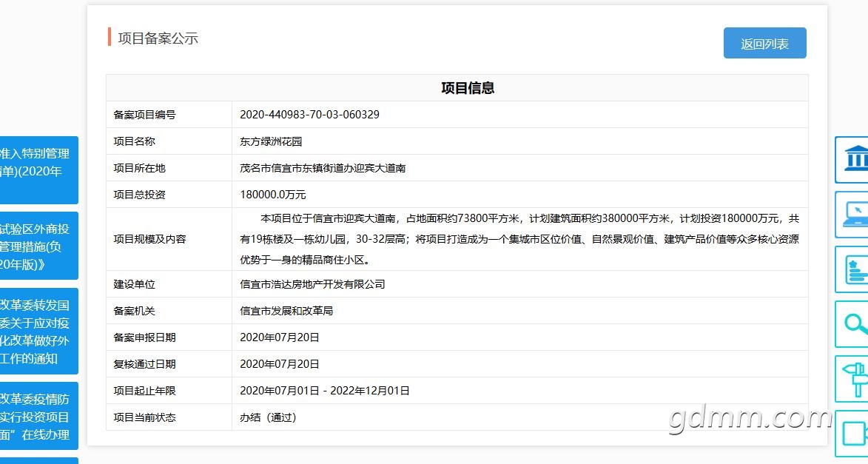The height and width of the screenshot is (464, 868).
Task: Click the 项目名称 row label
Action: click(x=134, y=141)
